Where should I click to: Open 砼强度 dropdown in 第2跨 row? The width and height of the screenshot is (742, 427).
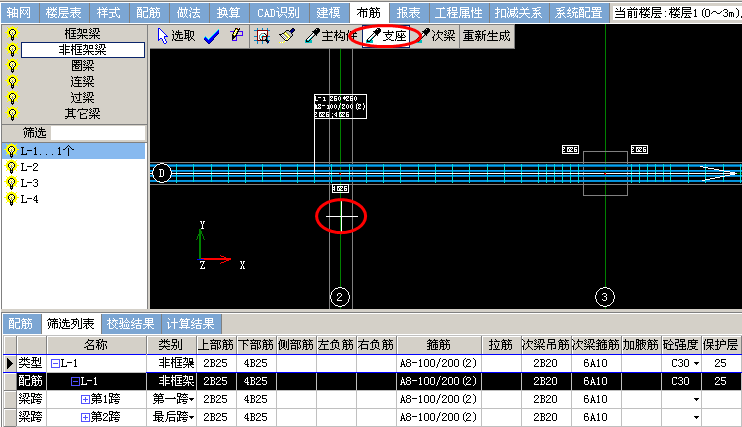[696, 418]
